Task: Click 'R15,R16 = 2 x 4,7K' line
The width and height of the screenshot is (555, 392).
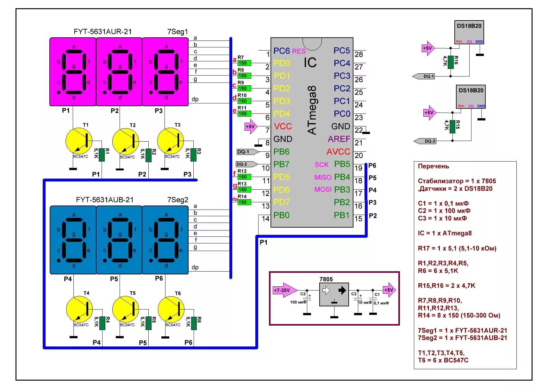Action: [446, 286]
